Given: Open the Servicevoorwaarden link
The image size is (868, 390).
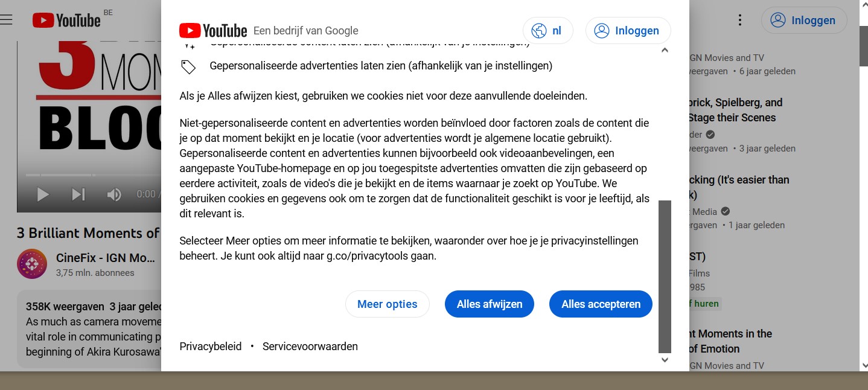Looking at the screenshot, I should pos(310,347).
